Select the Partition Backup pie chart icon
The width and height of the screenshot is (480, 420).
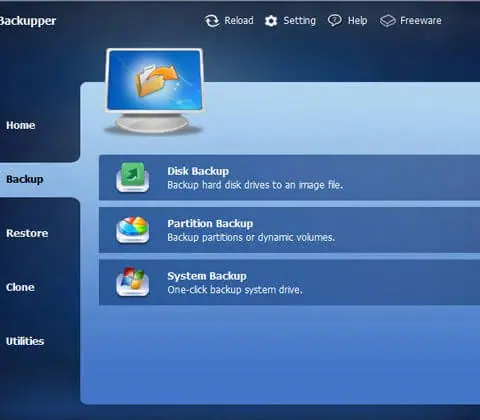tap(133, 230)
